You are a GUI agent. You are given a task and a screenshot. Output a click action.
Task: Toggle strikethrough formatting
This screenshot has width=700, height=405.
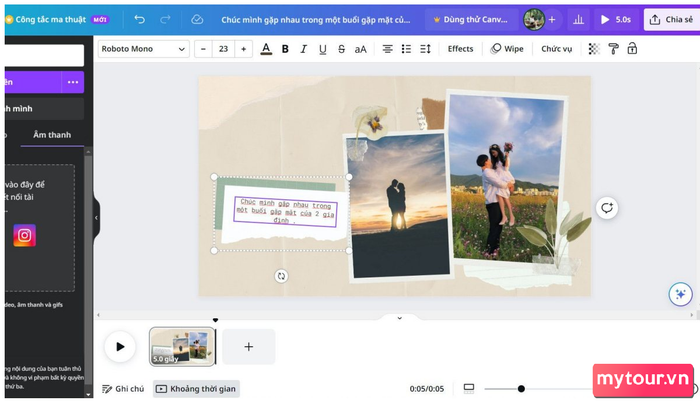[x=342, y=49]
